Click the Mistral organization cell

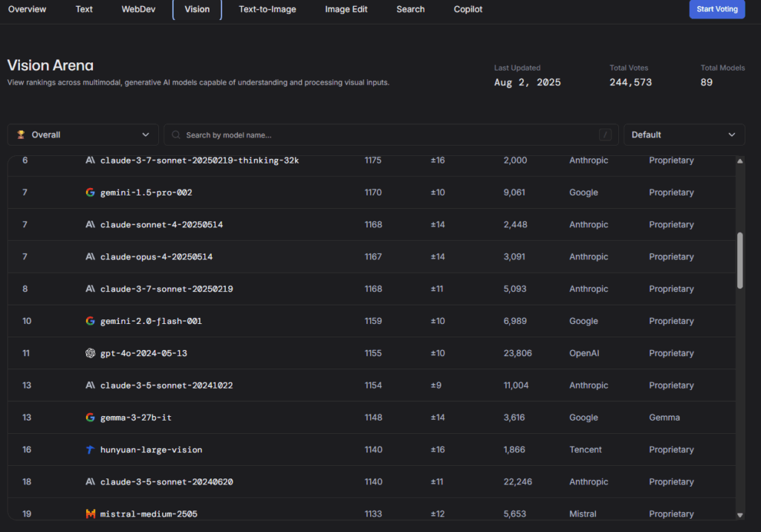click(x=583, y=513)
